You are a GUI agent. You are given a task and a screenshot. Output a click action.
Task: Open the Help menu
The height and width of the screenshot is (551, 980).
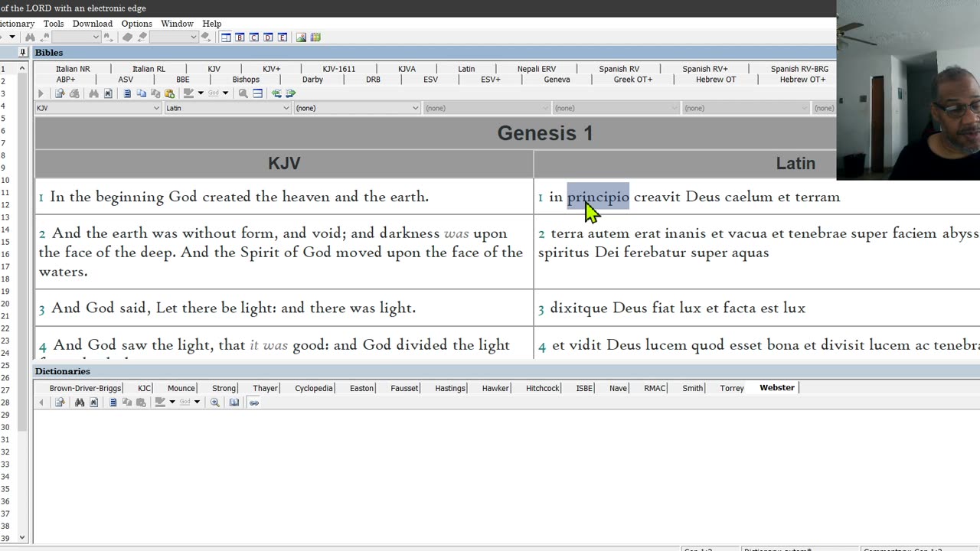pyautogui.click(x=212, y=24)
